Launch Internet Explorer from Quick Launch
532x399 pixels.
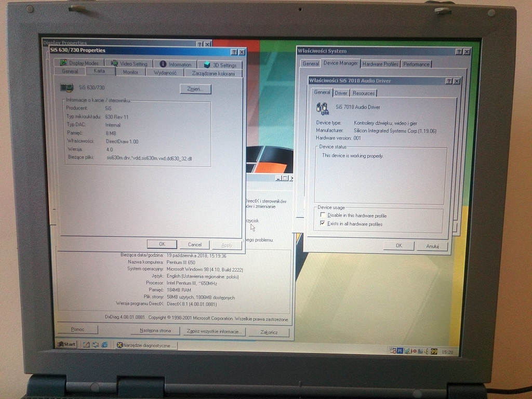click(x=104, y=345)
